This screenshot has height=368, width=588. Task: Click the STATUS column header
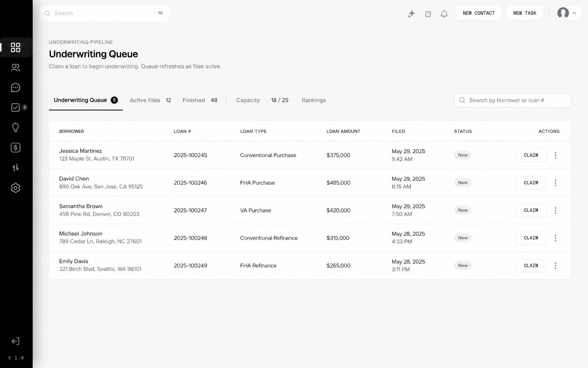coord(463,131)
